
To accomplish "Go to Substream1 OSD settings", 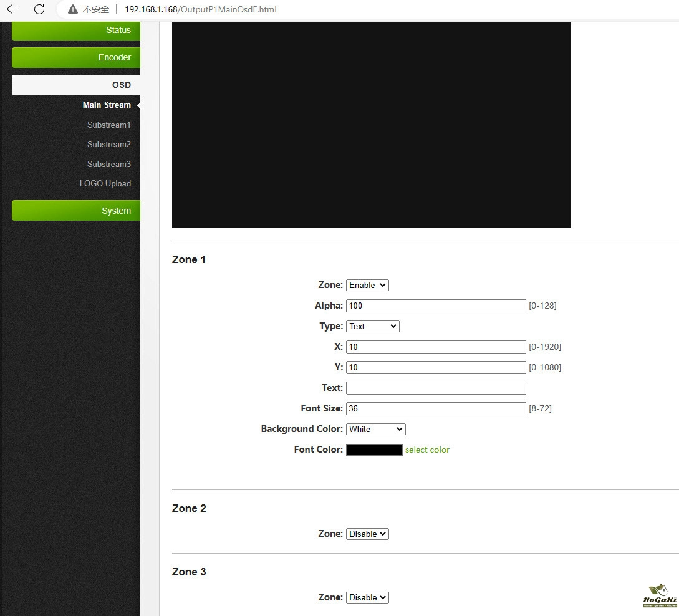I will coord(109,125).
